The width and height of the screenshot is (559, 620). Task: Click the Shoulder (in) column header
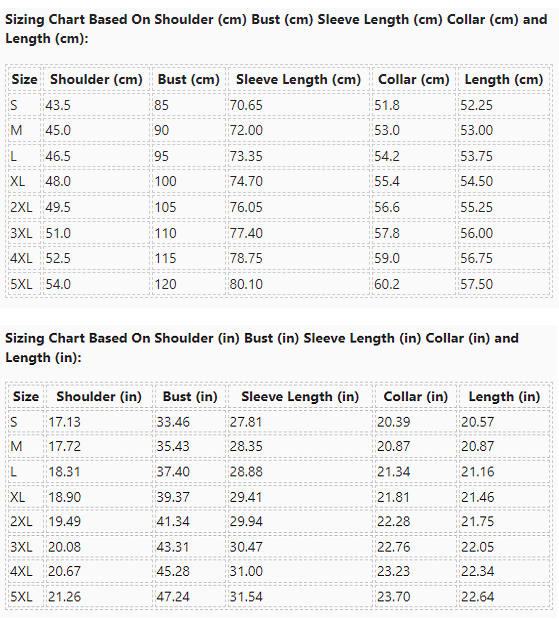click(99, 397)
